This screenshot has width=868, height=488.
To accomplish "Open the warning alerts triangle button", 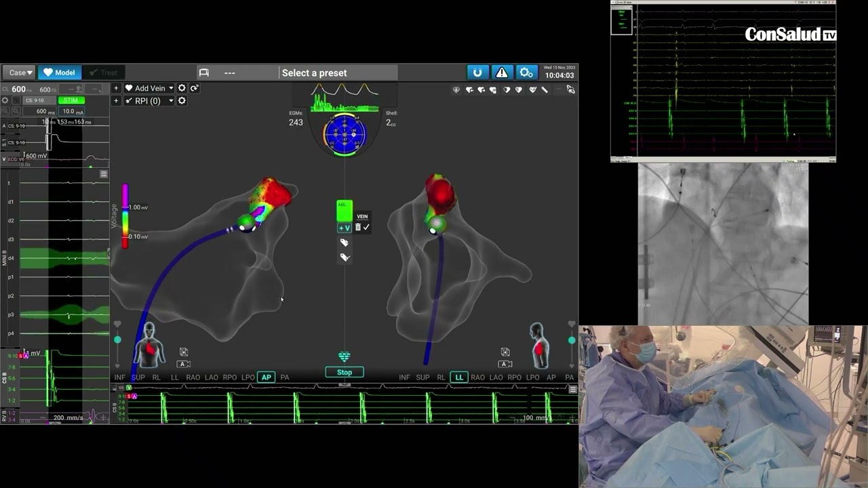I will coord(502,73).
